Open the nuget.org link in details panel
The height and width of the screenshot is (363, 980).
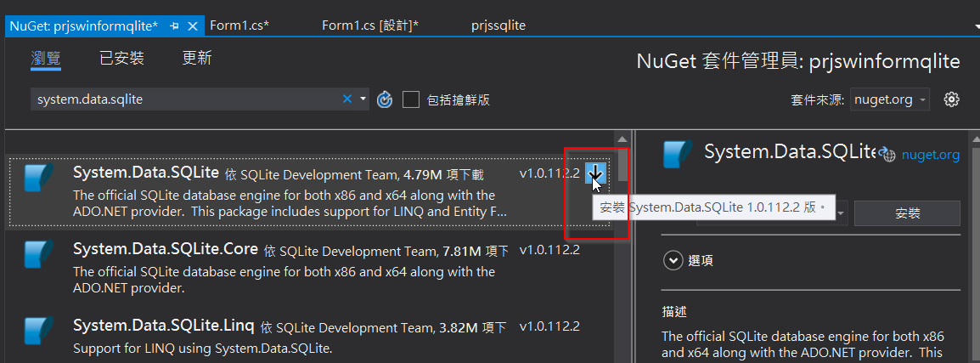click(x=931, y=155)
